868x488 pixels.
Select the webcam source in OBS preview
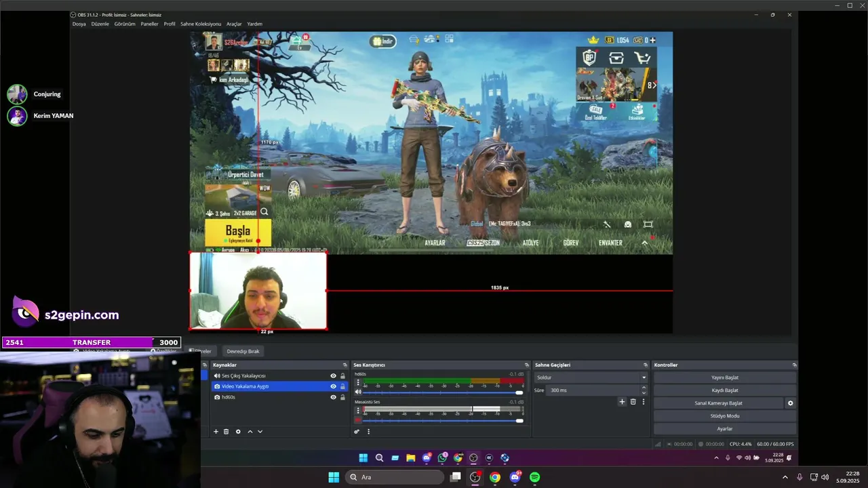tap(258, 291)
